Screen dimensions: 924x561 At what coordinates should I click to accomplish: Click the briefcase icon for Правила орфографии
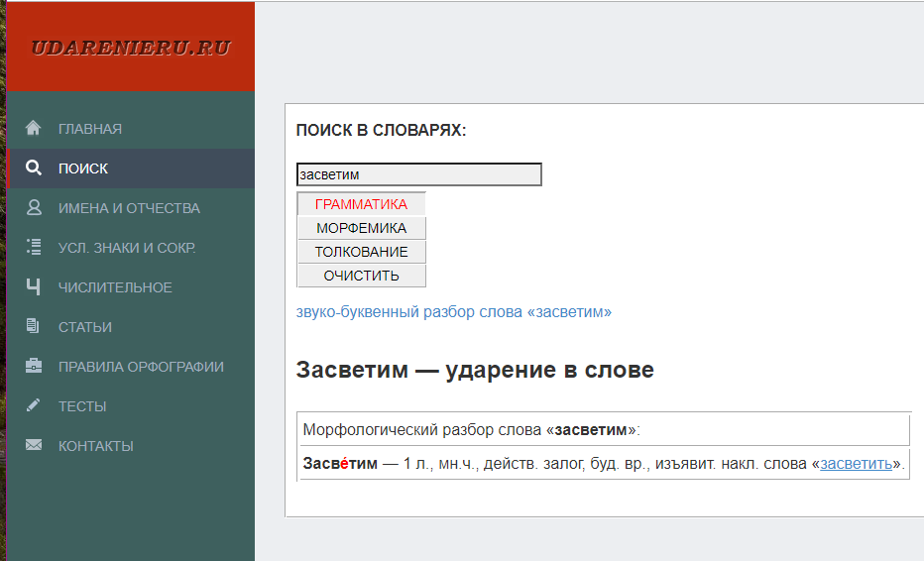[x=34, y=367]
